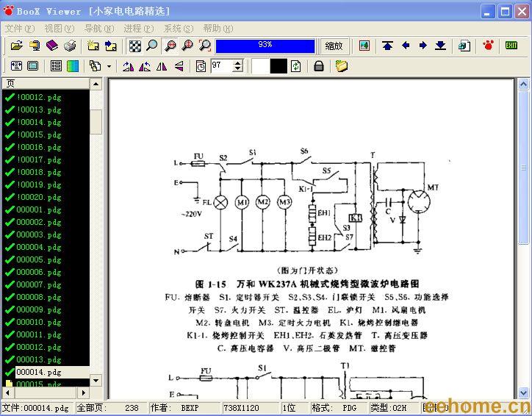This screenshot has height=416, width=532.
Task: Pick the white color swatch
Action: pos(260,66)
